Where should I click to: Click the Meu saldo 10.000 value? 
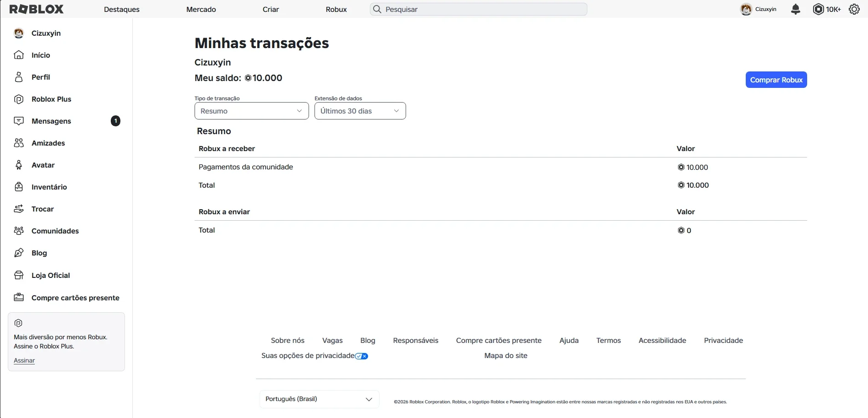pos(264,78)
